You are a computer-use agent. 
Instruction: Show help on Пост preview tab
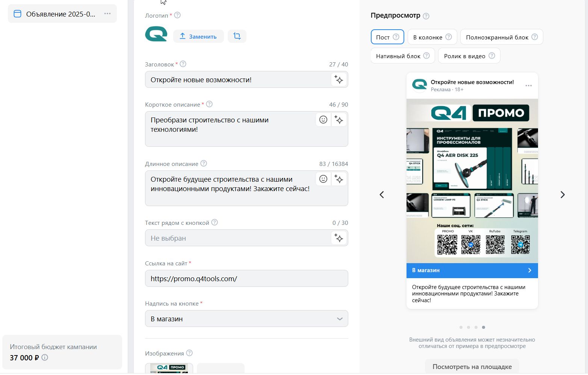click(396, 37)
